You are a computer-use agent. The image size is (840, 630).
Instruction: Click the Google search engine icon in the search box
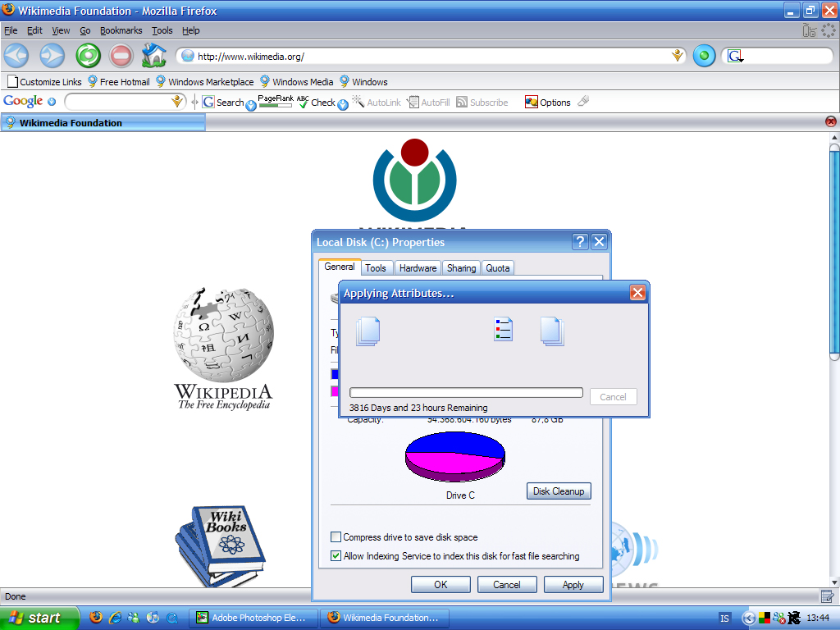(x=736, y=56)
